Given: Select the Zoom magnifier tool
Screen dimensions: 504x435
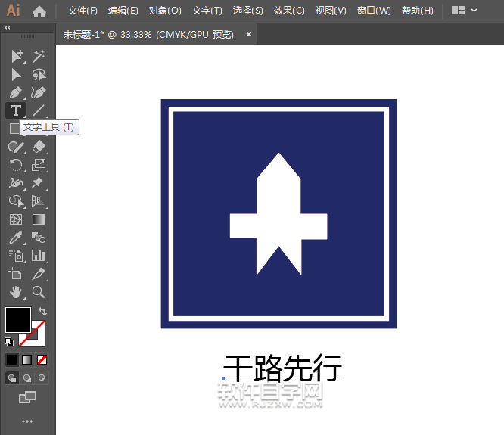Looking at the screenshot, I should [x=39, y=292].
